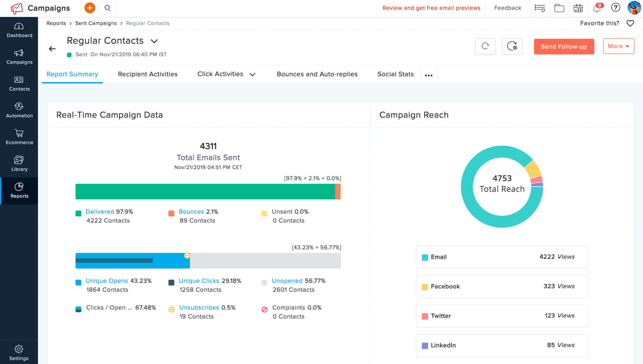Toggle the Favorite this campaign heart icon

pyautogui.click(x=631, y=23)
